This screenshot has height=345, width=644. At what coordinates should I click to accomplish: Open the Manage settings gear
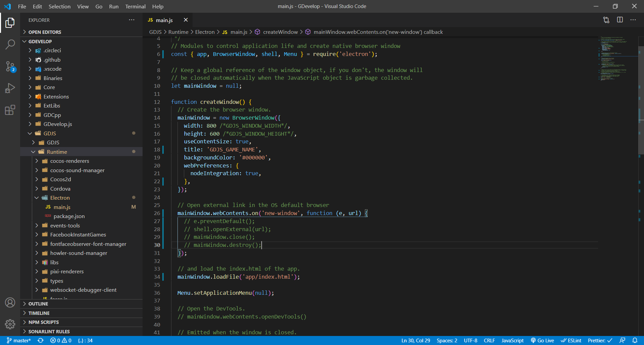click(x=10, y=324)
